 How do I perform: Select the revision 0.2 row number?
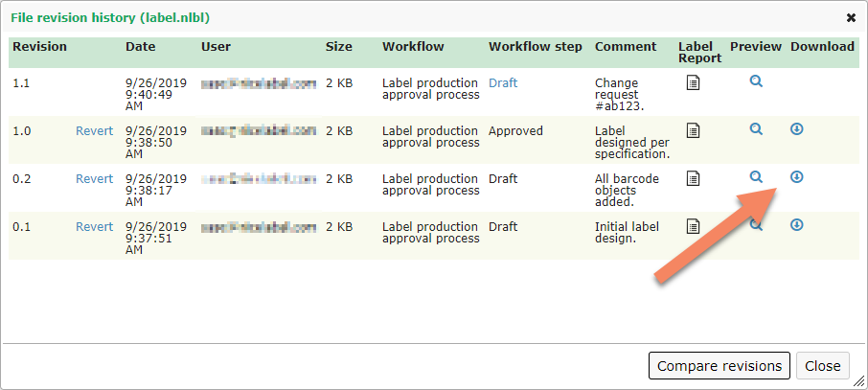pyautogui.click(x=22, y=179)
